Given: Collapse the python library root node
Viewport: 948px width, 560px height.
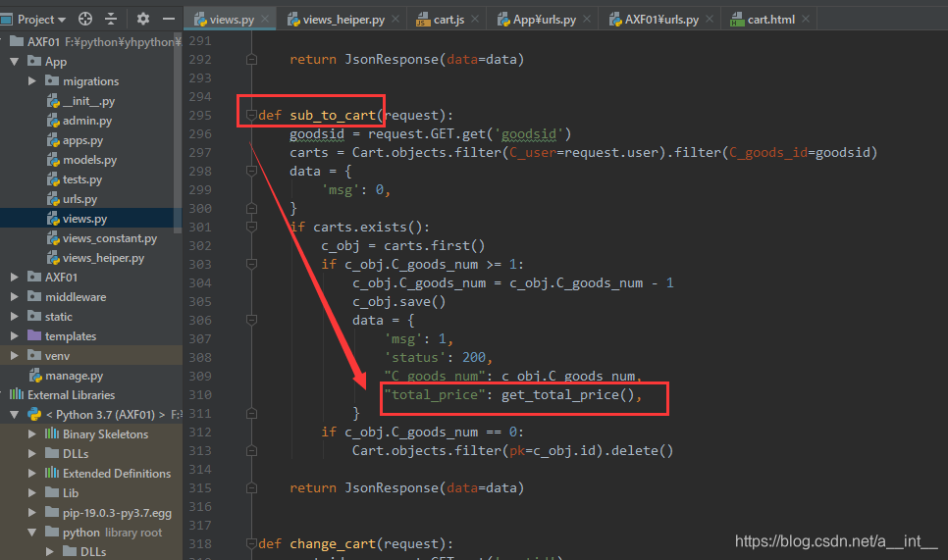Looking at the screenshot, I should [x=32, y=533].
